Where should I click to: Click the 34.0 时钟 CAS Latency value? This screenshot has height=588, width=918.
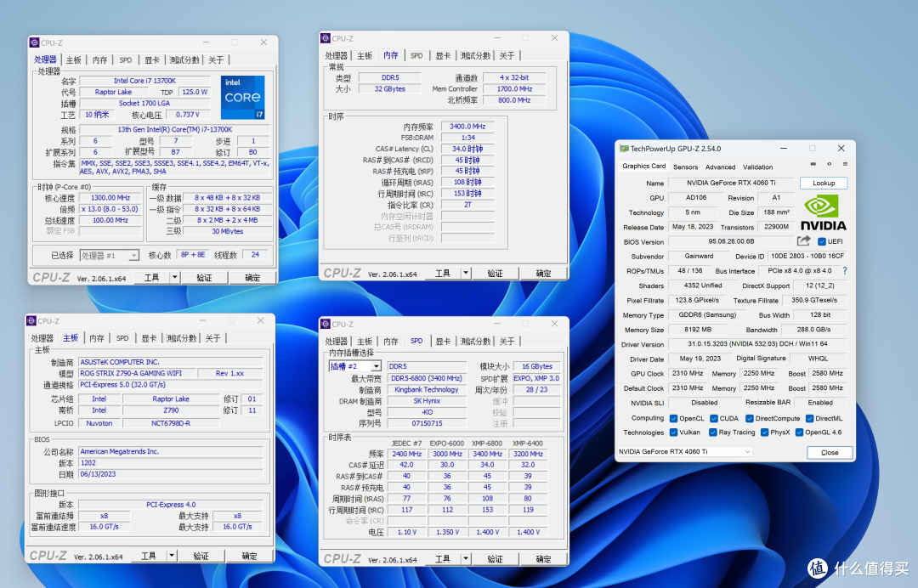tap(467, 149)
